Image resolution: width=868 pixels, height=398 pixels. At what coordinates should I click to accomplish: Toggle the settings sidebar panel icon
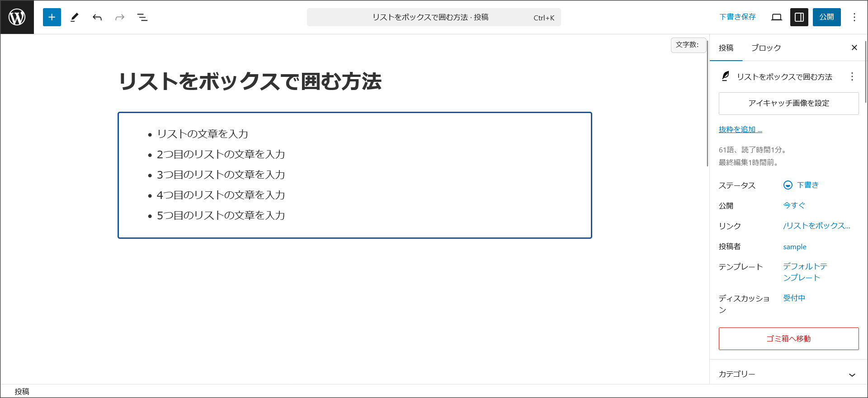(x=799, y=17)
